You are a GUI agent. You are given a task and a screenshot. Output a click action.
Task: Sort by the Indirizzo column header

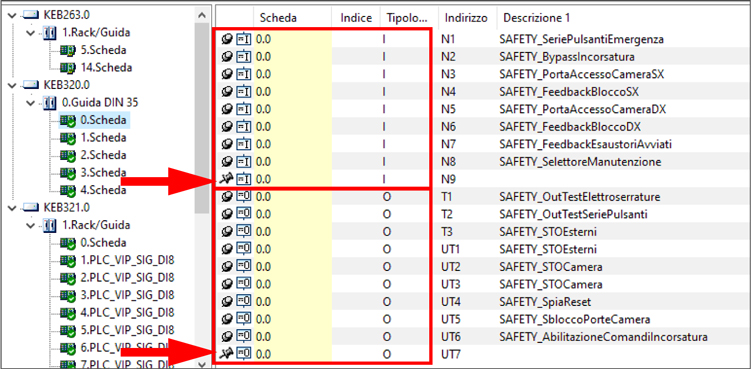pyautogui.click(x=466, y=18)
